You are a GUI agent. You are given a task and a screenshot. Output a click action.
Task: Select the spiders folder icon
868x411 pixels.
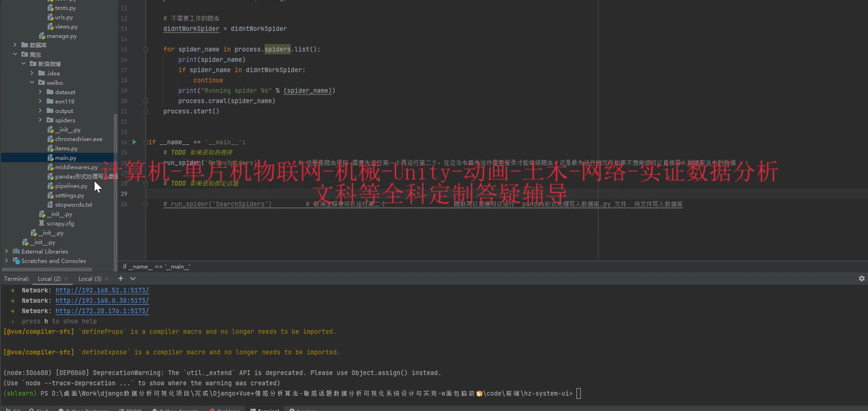point(50,120)
